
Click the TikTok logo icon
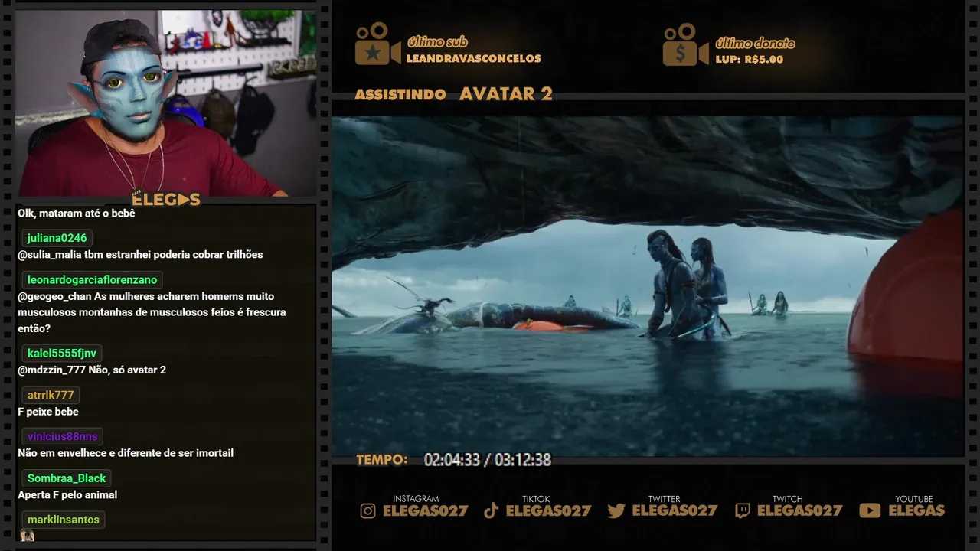coord(492,510)
